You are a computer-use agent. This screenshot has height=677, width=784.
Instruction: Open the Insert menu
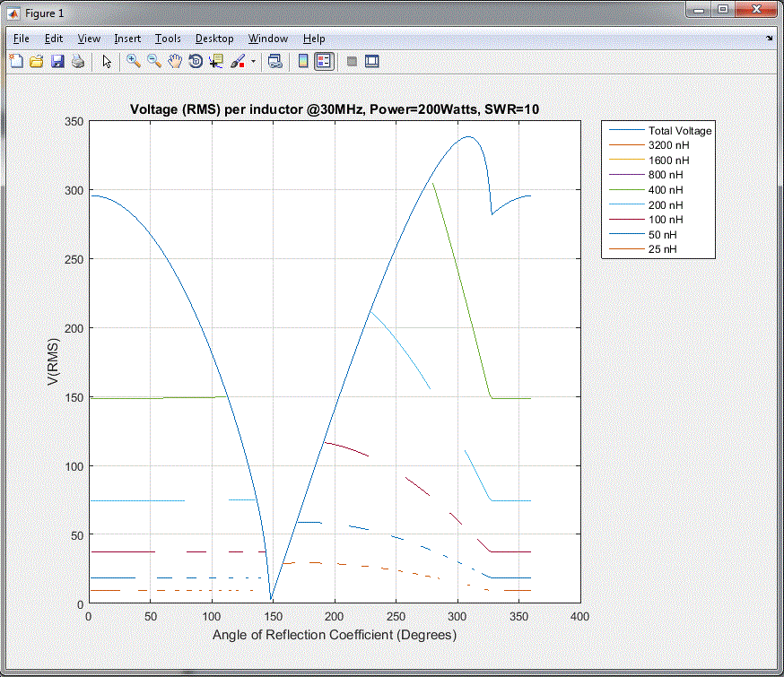click(127, 39)
